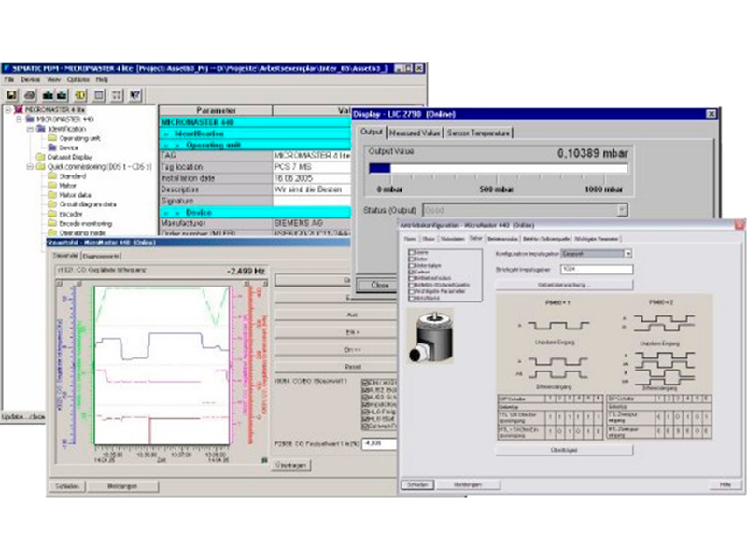Open the File menu

(9, 79)
